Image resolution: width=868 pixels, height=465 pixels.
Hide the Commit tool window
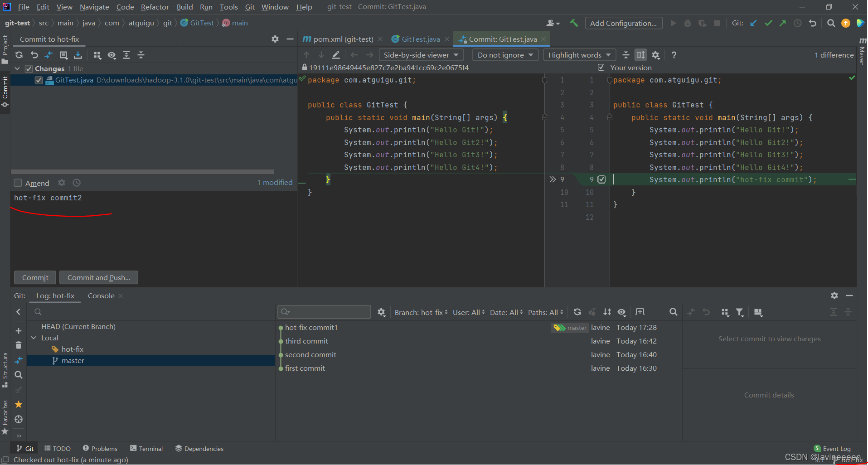click(290, 39)
